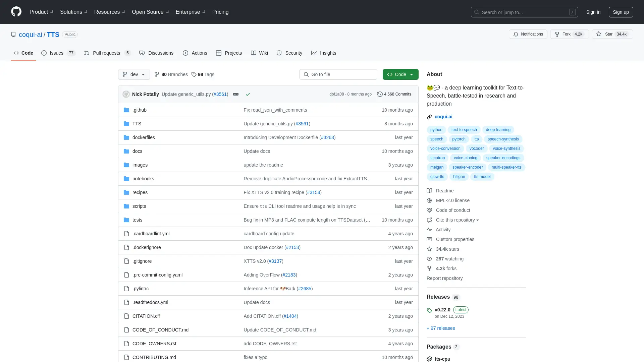The height and width of the screenshot is (362, 644).
Task: Click the Wiki book icon
Action: click(x=254, y=53)
